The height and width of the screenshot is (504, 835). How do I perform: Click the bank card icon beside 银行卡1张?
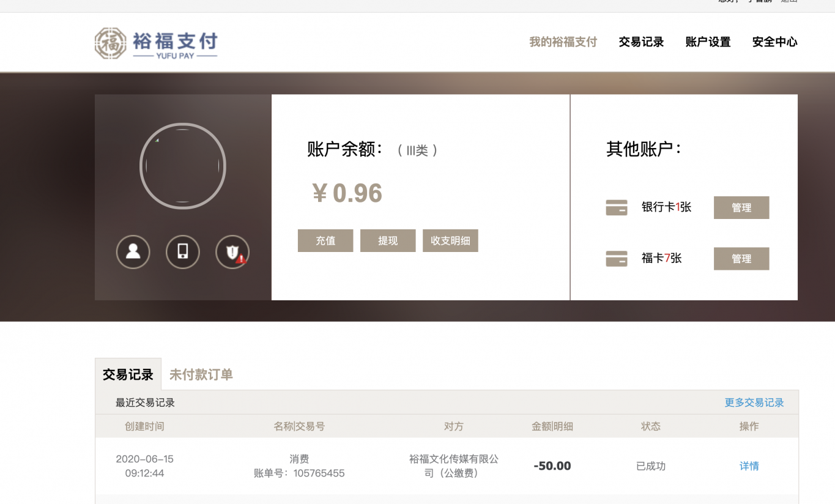tap(617, 208)
